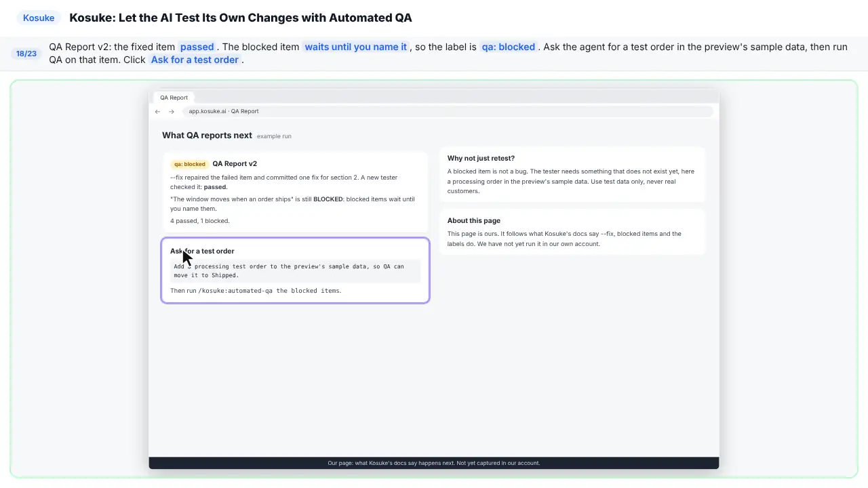Click the Kosuke badge beside the title
868x488 pixels.
39,18
